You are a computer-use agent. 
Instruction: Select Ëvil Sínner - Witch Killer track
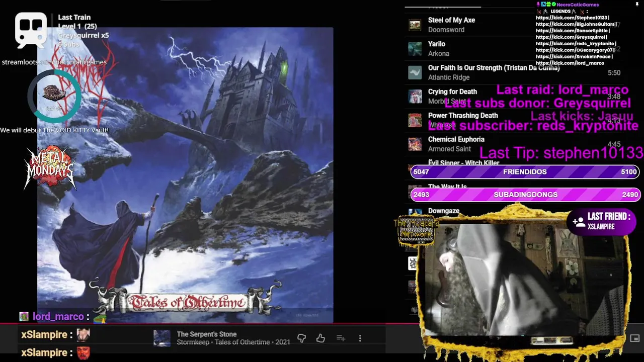click(x=463, y=163)
